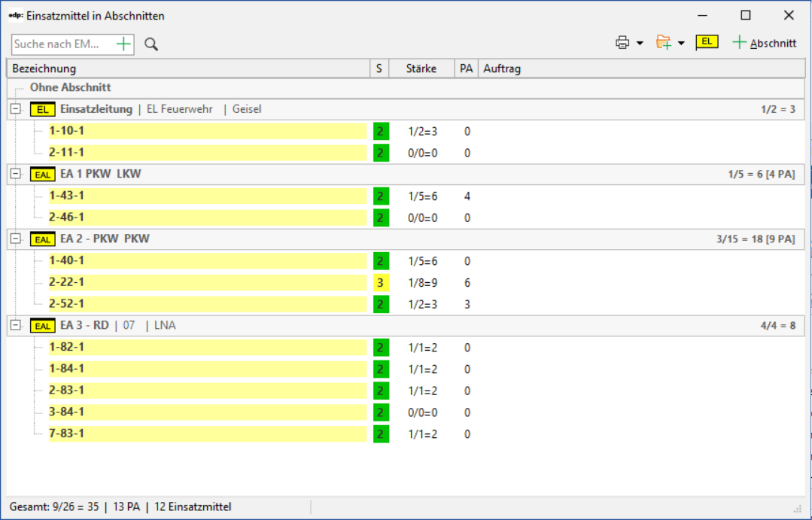Click the yellow EL toolbar icon
812x520 pixels.
(707, 42)
